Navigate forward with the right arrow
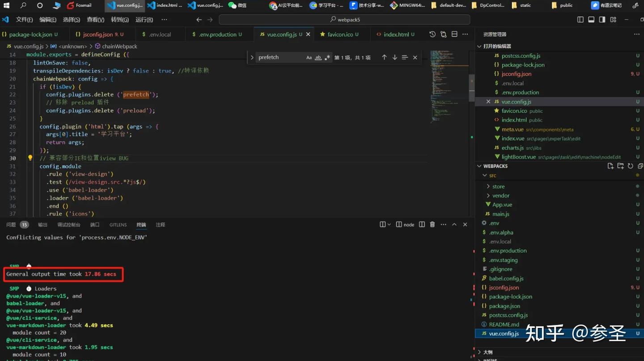Screen dimensions: 644x361 point(210,20)
